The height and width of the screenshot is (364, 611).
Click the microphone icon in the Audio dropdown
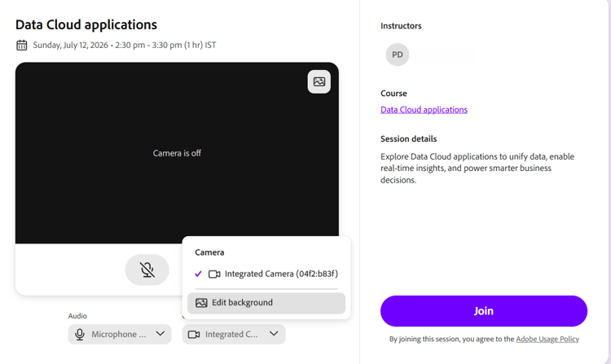pyautogui.click(x=80, y=335)
